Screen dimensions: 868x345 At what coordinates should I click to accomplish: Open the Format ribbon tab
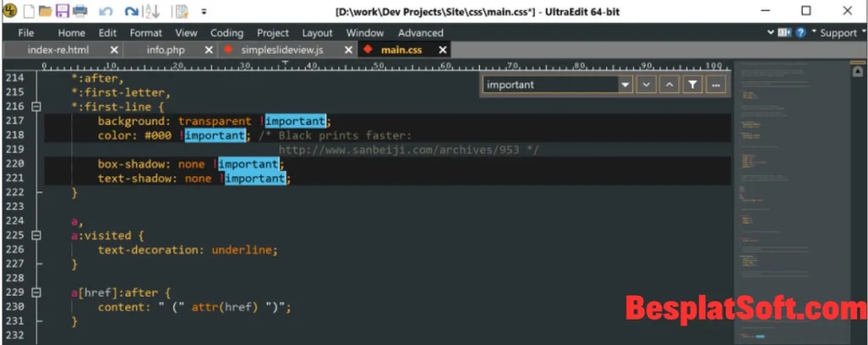point(146,33)
